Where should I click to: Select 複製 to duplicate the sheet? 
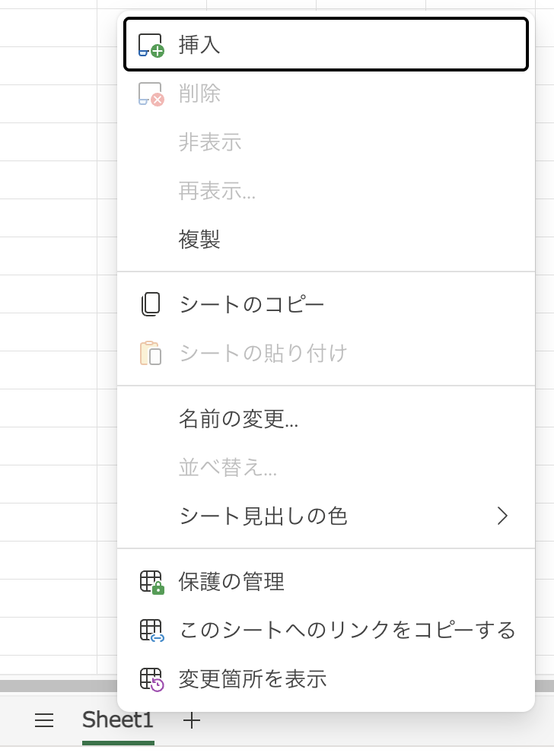199,240
